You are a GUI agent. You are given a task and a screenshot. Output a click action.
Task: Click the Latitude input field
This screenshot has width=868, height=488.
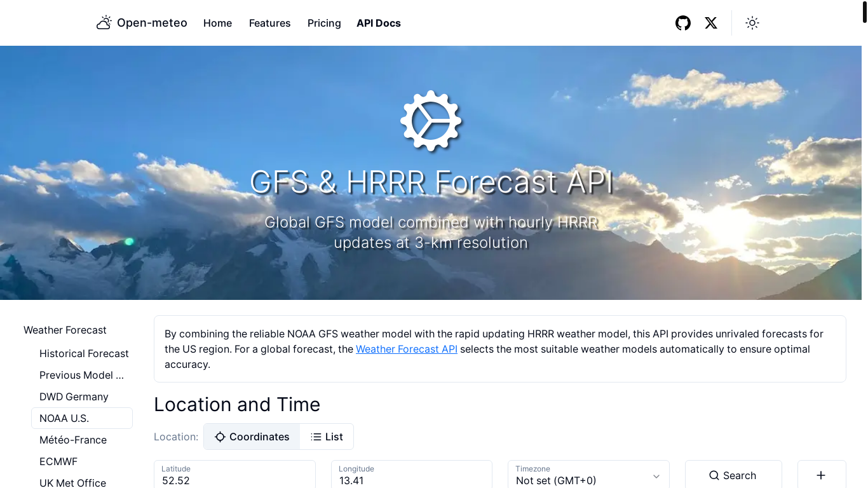click(x=234, y=475)
